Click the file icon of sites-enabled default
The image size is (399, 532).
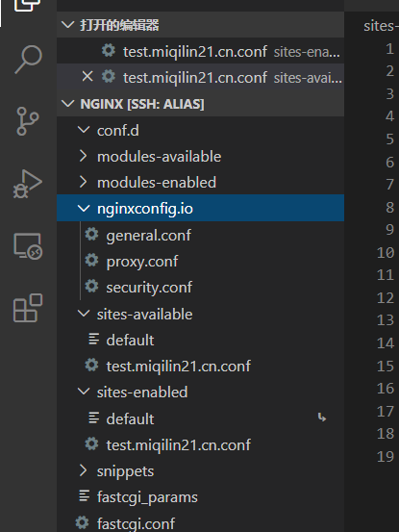(94, 418)
